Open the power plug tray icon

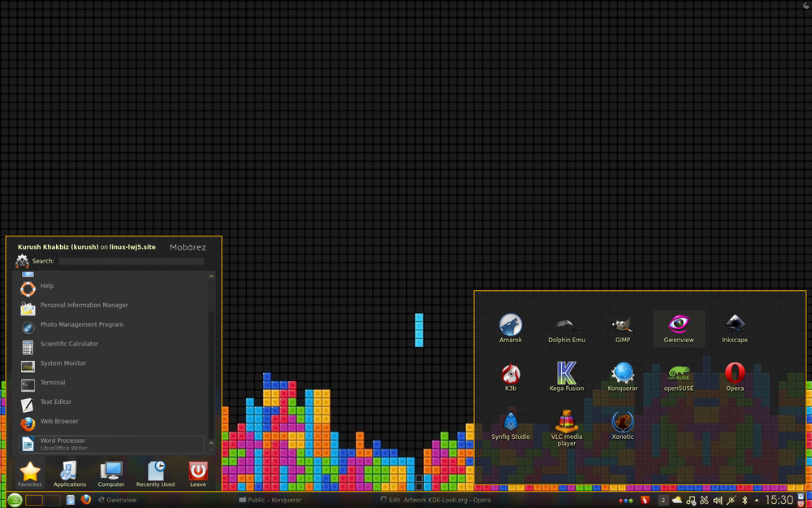point(731,500)
